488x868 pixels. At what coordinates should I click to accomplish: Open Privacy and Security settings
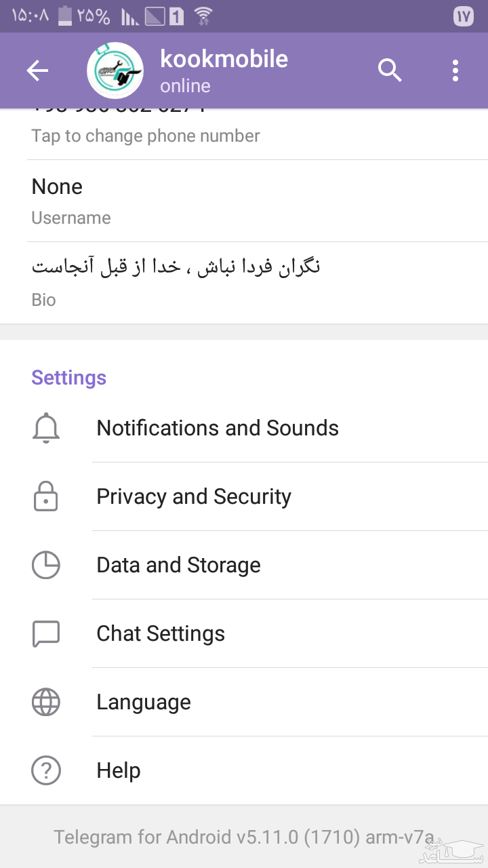pyautogui.click(x=194, y=497)
